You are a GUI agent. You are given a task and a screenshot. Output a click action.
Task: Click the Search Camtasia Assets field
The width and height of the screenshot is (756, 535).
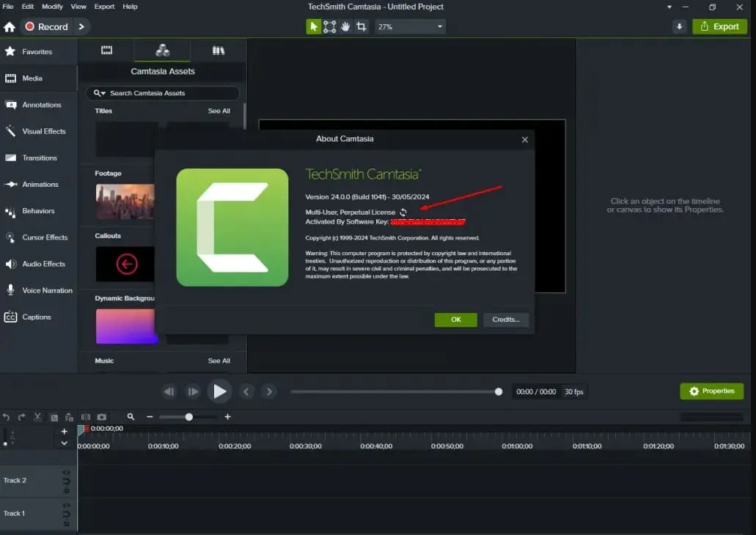[x=163, y=93]
